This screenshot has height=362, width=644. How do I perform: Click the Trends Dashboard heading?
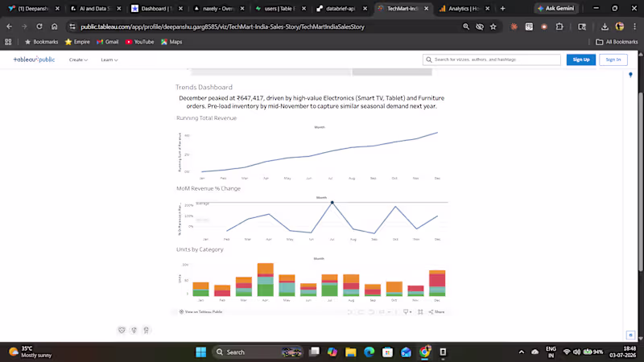[x=204, y=87]
